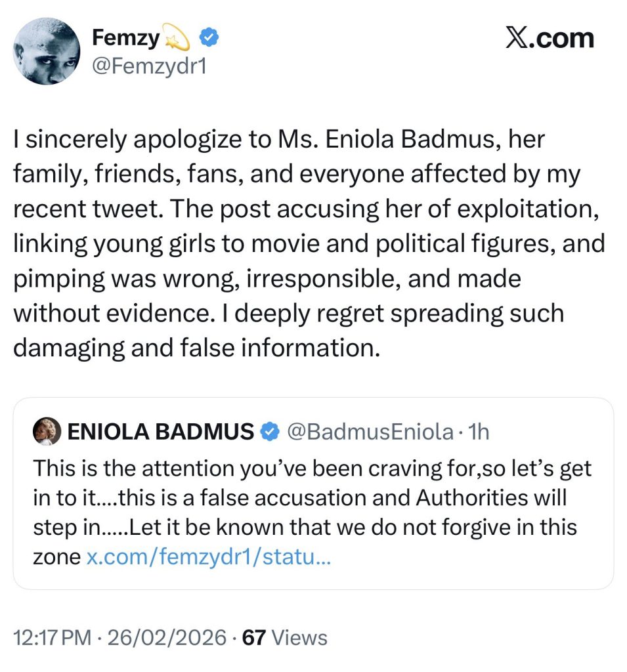627x672 pixels.
Task: Open the quoted post's text about false accusation
Action: tap(309, 499)
